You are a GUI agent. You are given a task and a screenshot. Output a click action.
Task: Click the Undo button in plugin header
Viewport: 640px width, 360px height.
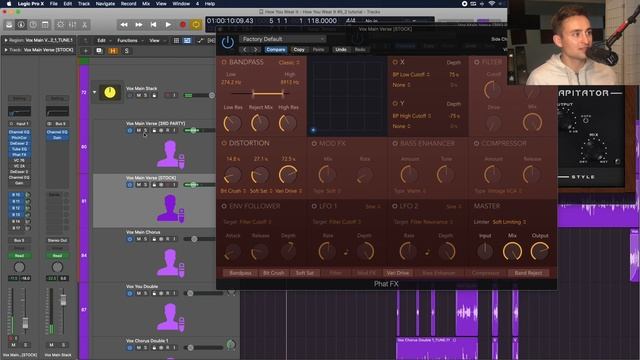[x=341, y=49]
